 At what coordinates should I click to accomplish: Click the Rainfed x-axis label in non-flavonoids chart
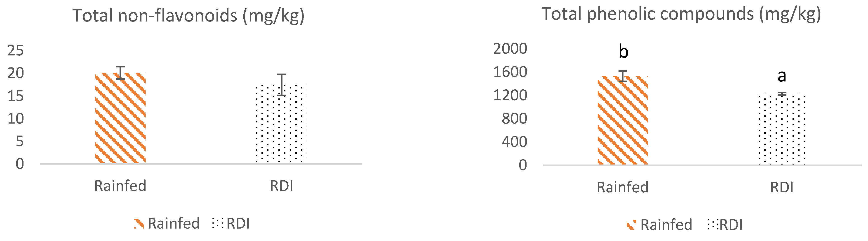pyautogui.click(x=120, y=186)
